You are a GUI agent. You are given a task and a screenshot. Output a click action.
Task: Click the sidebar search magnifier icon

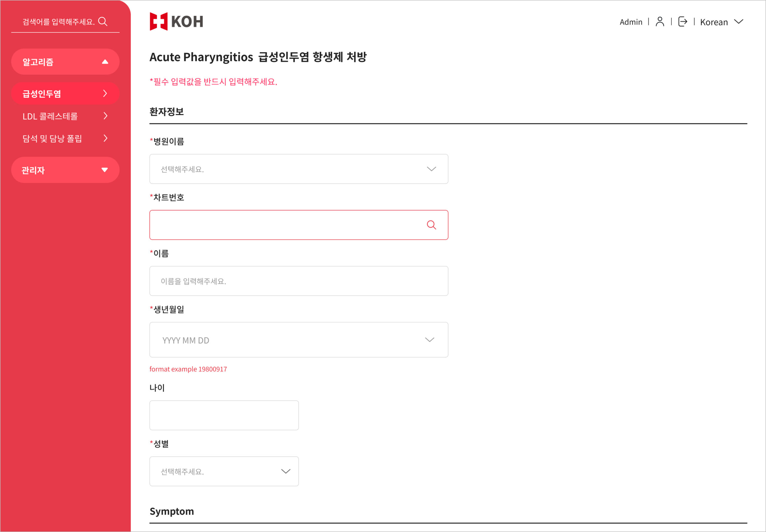click(103, 22)
